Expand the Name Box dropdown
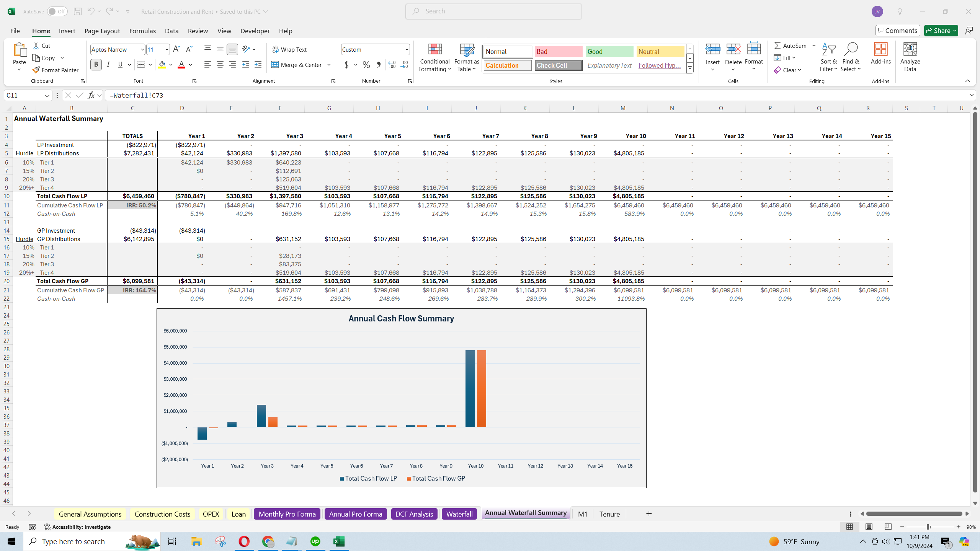 (x=47, y=95)
